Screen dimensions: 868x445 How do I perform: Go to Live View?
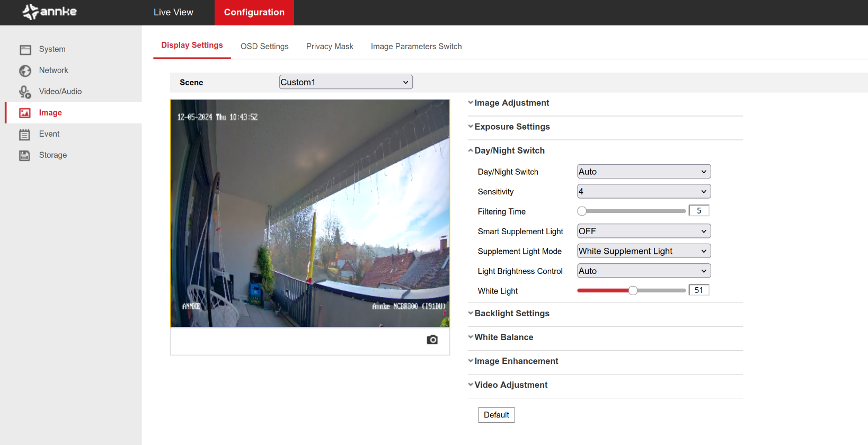(173, 12)
